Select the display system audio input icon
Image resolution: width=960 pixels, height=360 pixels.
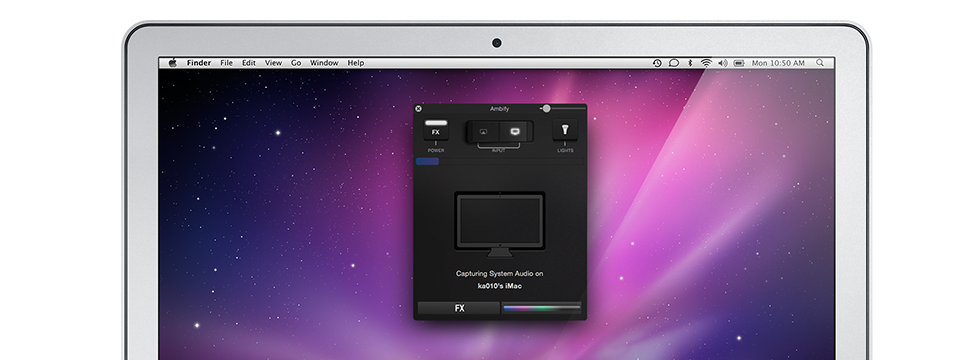click(515, 131)
